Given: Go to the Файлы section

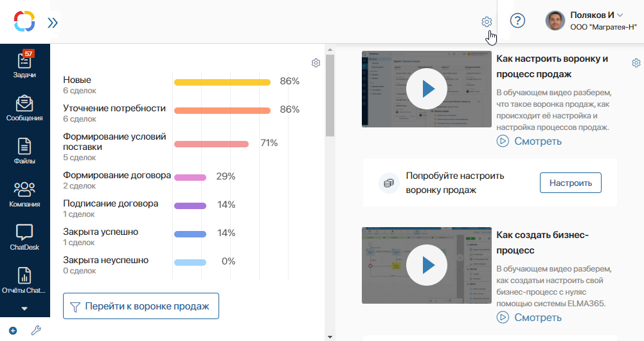Looking at the screenshot, I should [24, 151].
